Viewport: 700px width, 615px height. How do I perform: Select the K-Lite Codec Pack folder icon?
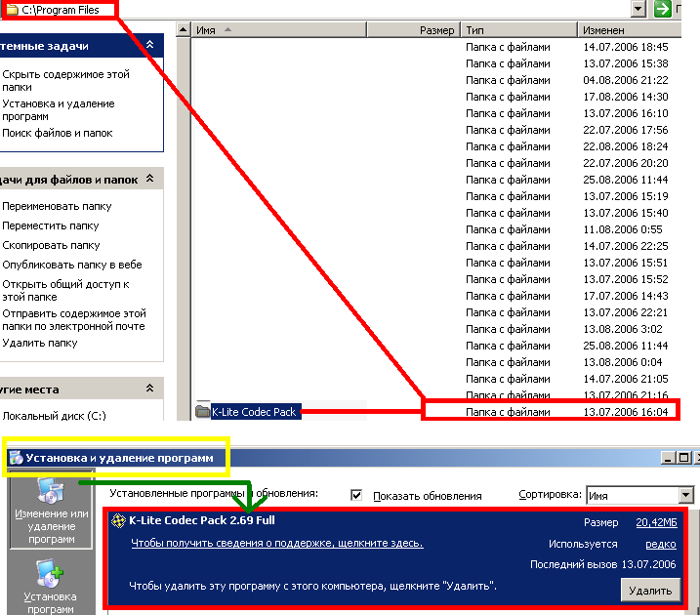pyautogui.click(x=203, y=411)
